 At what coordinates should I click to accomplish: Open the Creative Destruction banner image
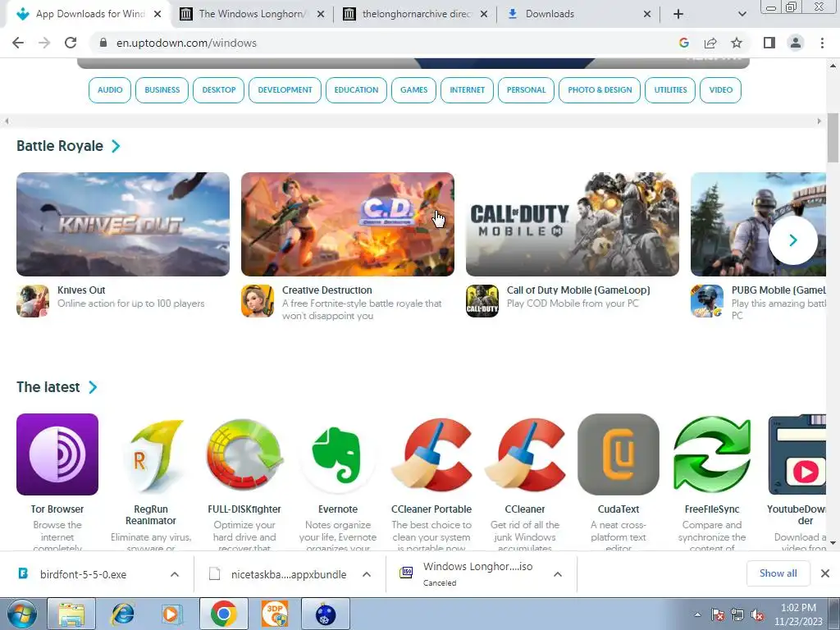[x=348, y=225]
